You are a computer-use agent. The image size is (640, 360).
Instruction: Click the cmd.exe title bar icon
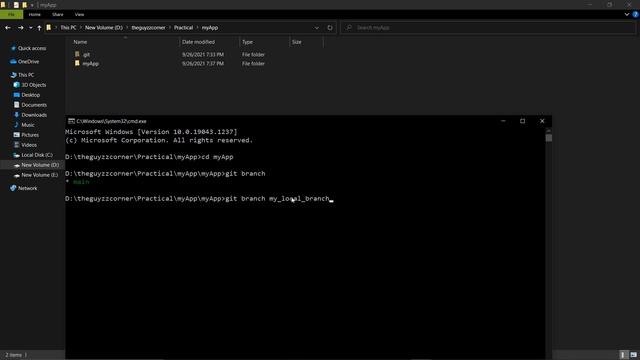pos(71,121)
